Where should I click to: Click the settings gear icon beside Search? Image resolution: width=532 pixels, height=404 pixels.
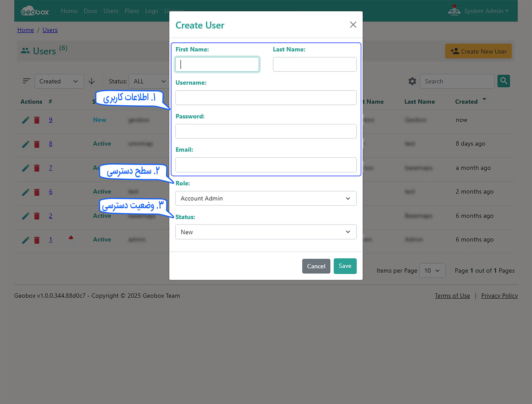pyautogui.click(x=412, y=81)
